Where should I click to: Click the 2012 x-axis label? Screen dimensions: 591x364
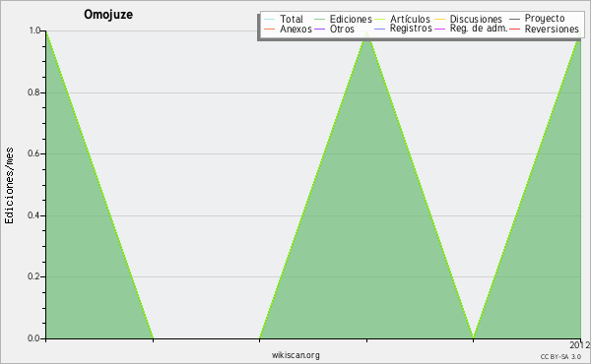pyautogui.click(x=579, y=345)
